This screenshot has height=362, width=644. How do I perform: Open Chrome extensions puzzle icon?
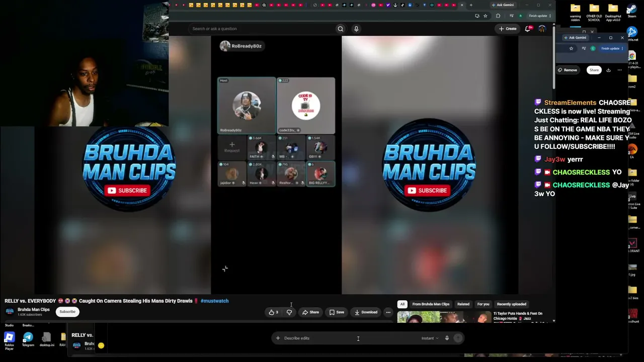click(498, 16)
